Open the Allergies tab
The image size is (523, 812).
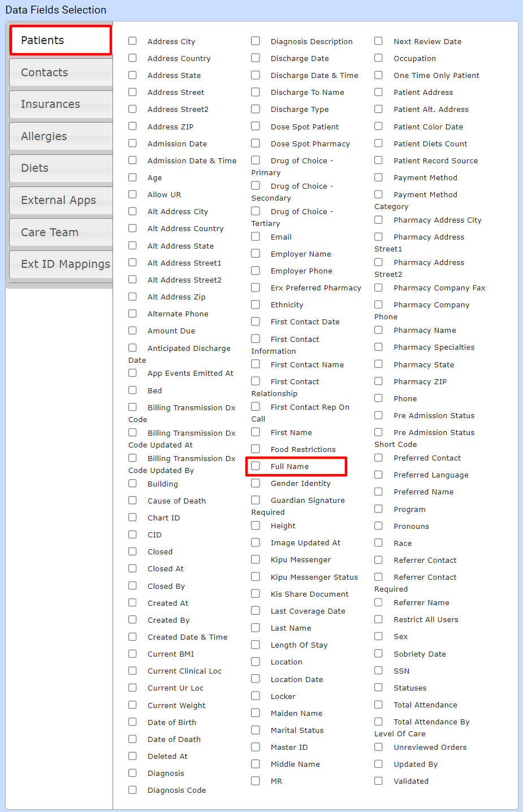click(60, 136)
